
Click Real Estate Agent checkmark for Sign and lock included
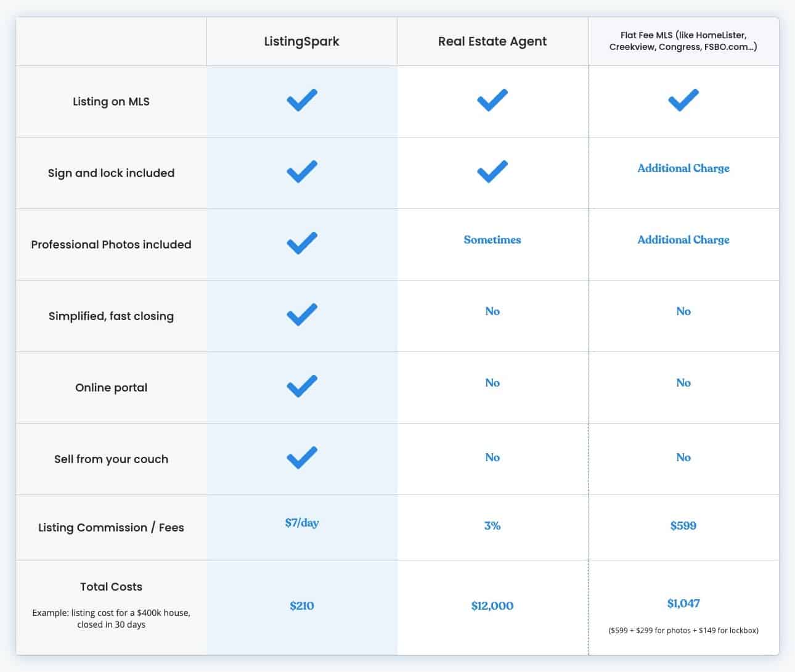coord(492,171)
